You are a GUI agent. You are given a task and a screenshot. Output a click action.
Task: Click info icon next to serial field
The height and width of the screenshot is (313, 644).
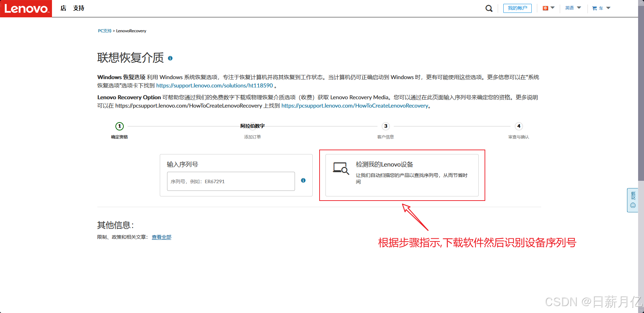(x=303, y=180)
